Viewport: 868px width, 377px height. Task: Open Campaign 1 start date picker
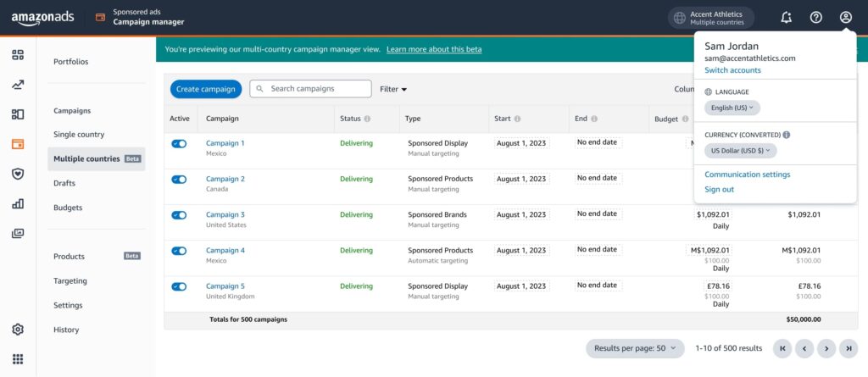[521, 143]
